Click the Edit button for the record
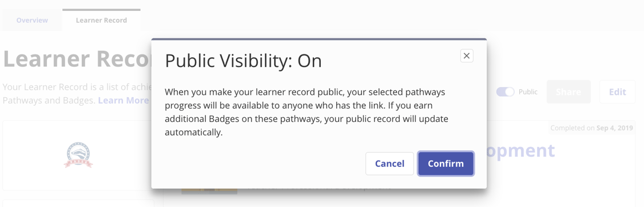Screen dimensions: 644x207 pos(617,92)
